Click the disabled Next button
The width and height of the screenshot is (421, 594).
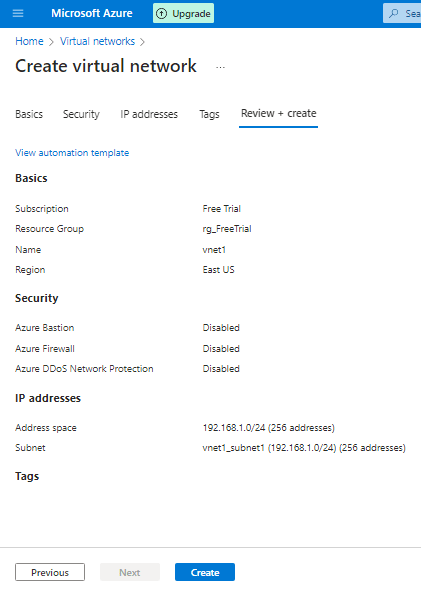130,572
